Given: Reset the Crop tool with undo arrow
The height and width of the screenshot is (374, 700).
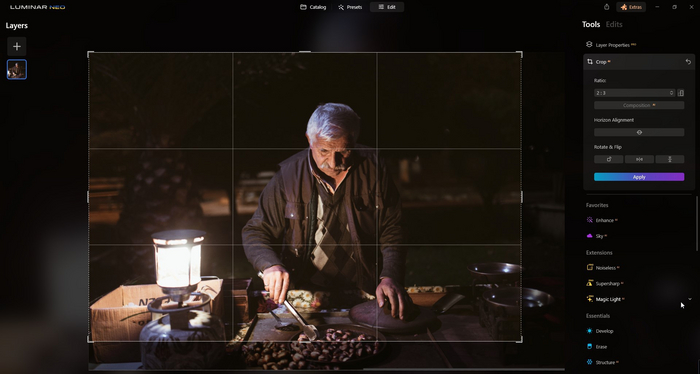Looking at the screenshot, I should [x=688, y=62].
